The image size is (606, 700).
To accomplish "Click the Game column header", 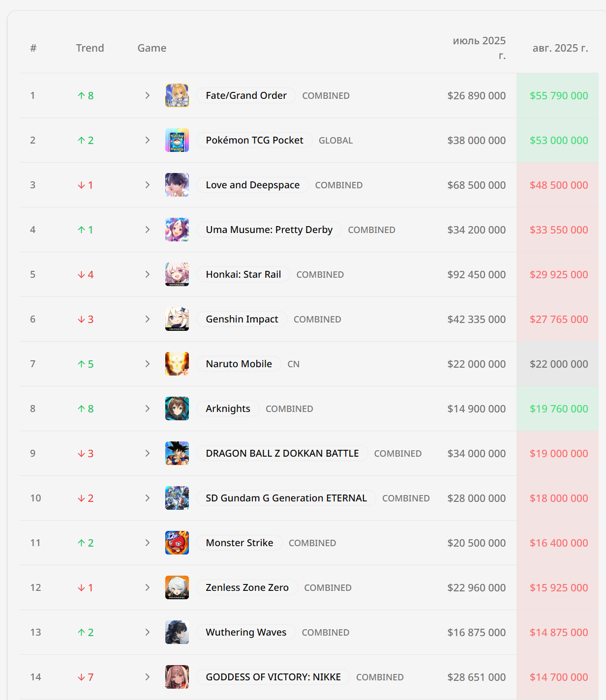I will point(152,48).
